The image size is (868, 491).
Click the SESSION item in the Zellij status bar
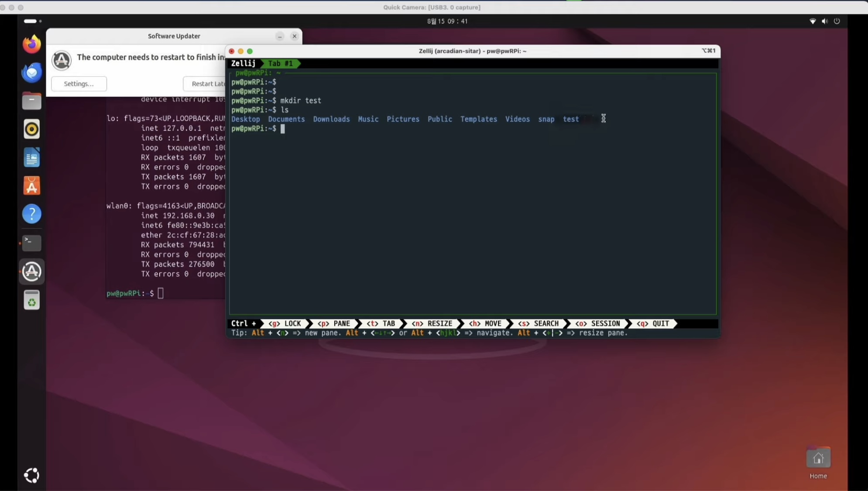(x=598, y=323)
